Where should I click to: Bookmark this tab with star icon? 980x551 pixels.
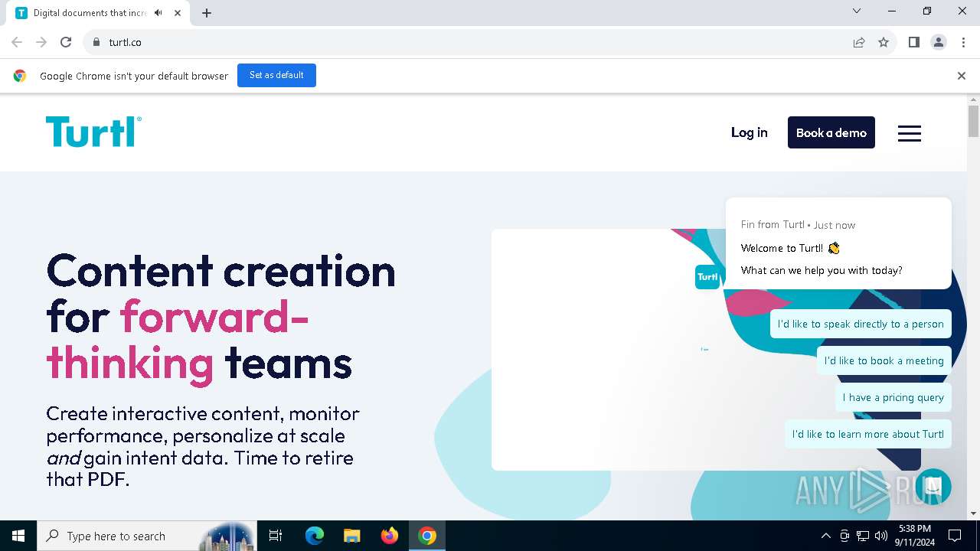(x=884, y=42)
